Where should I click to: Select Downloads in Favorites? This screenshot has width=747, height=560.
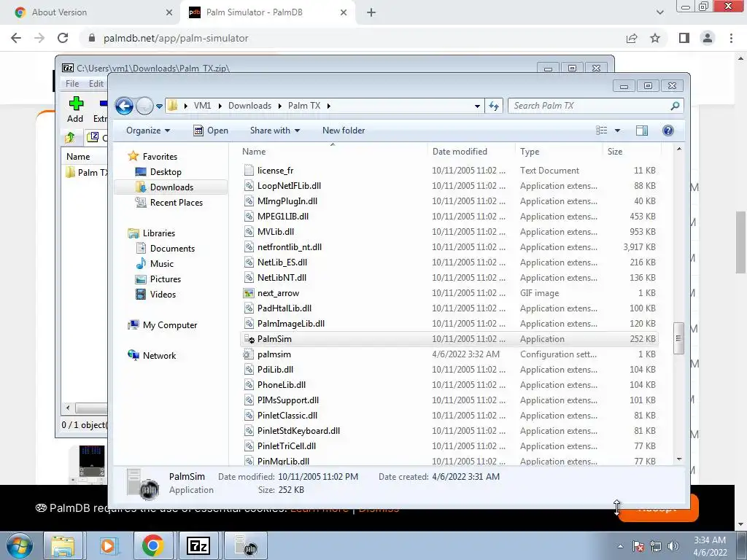pos(171,187)
